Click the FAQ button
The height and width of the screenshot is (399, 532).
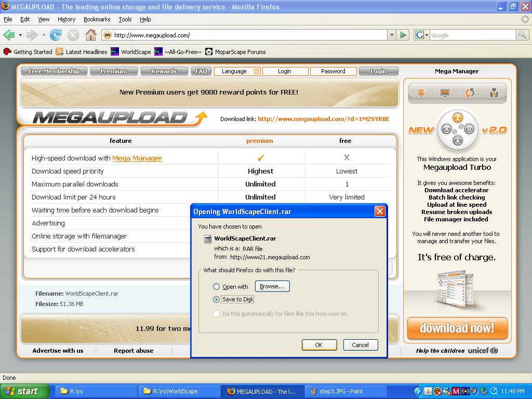(201, 71)
